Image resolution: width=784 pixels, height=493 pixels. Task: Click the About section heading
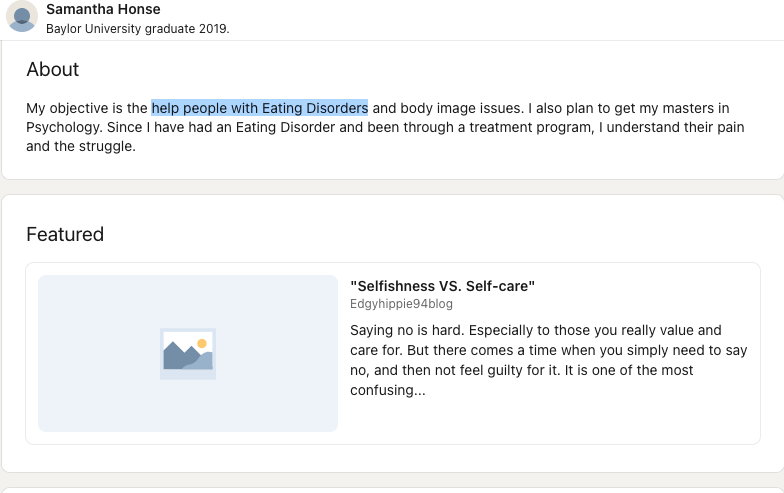52,69
